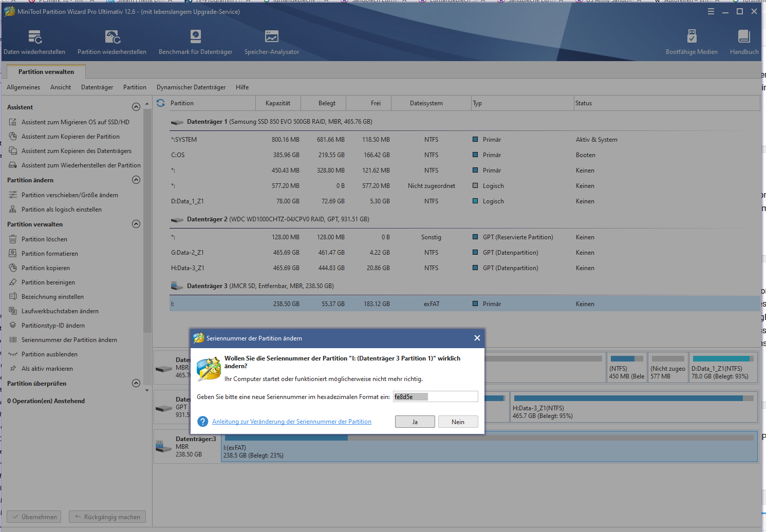
Task: Cancel the dialog with Nein
Action: click(458, 422)
